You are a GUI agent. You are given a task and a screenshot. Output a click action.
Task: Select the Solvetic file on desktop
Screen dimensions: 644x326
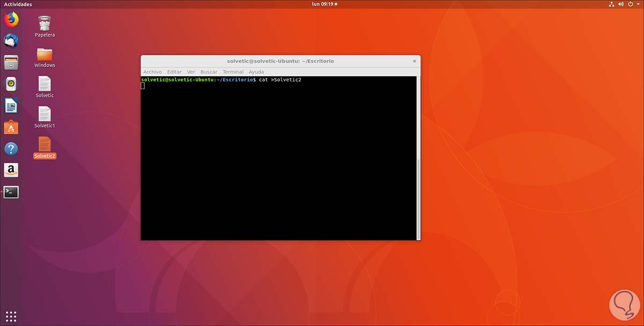click(45, 87)
